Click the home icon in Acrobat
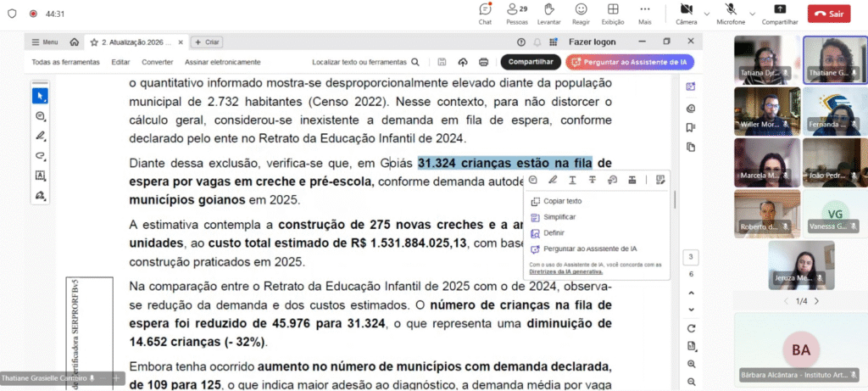This screenshot has height=391, width=868. [x=75, y=42]
